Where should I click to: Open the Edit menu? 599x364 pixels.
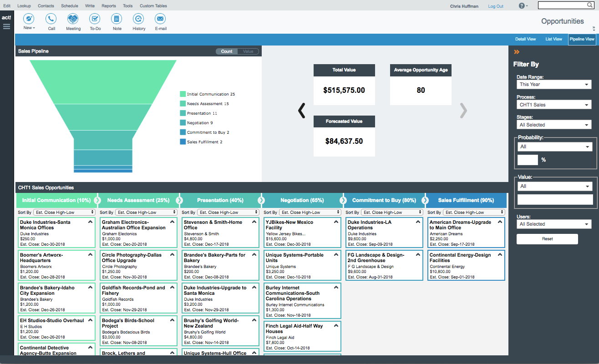click(7, 6)
